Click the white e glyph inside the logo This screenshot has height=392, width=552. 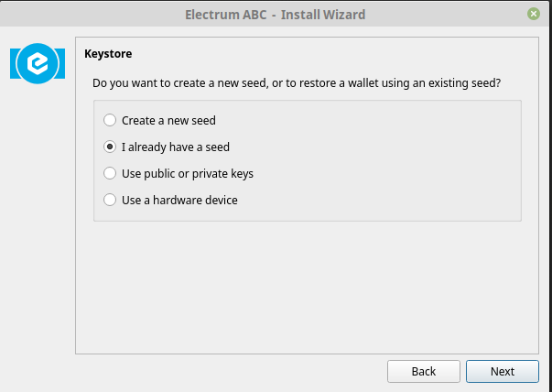tap(38, 64)
